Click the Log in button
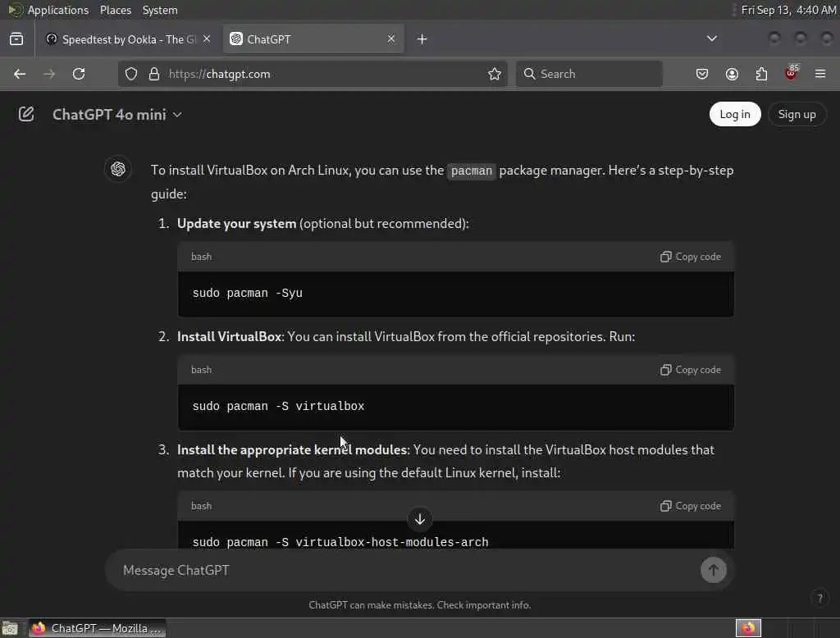 coord(734,114)
